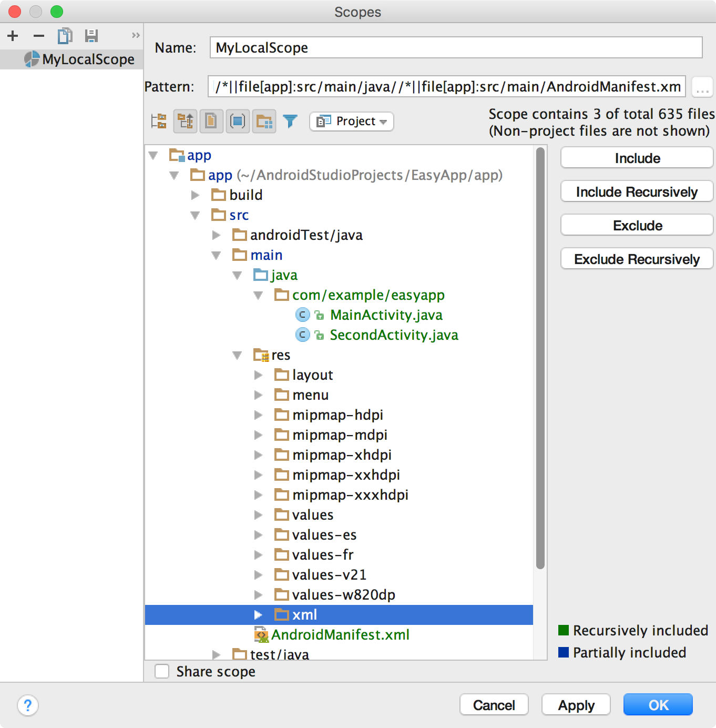The image size is (716, 728).
Task: Delete the scope using the minus icon
Action: pyautogui.click(x=38, y=35)
